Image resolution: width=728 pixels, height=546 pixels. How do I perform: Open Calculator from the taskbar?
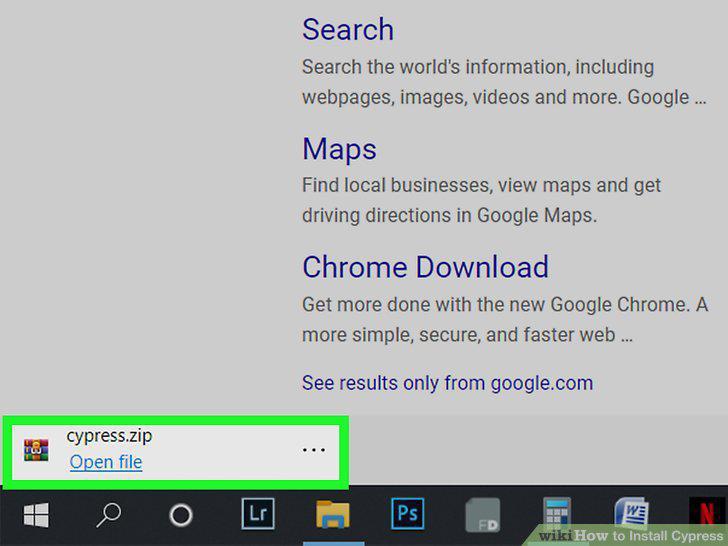click(x=557, y=514)
